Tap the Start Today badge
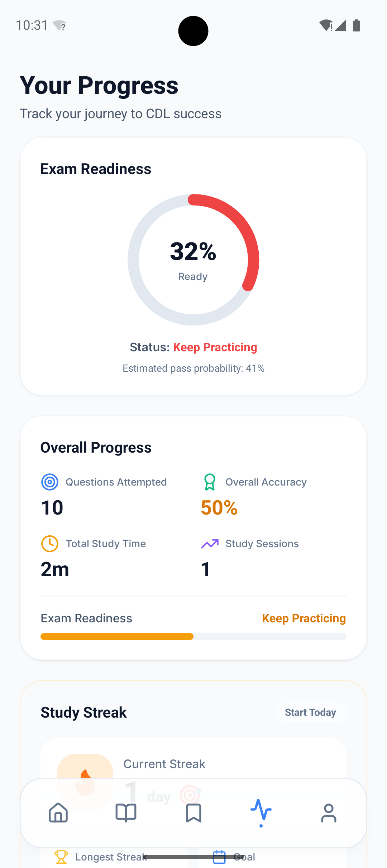The height and width of the screenshot is (868, 387). (310, 713)
